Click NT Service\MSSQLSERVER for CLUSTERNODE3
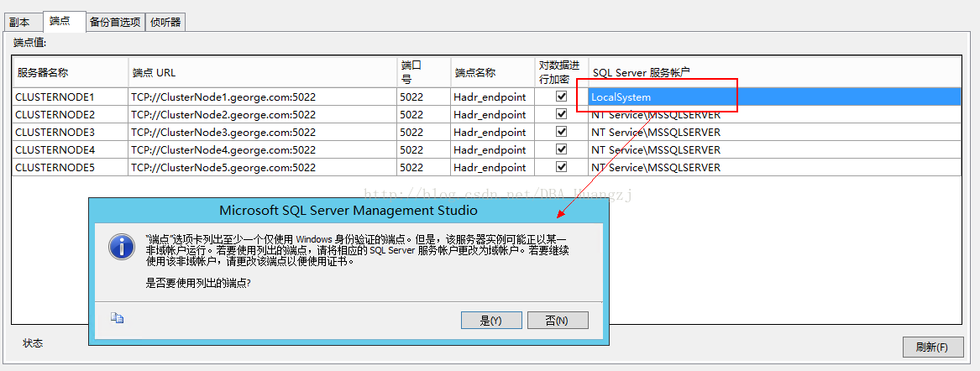980x371 pixels. [x=774, y=132]
